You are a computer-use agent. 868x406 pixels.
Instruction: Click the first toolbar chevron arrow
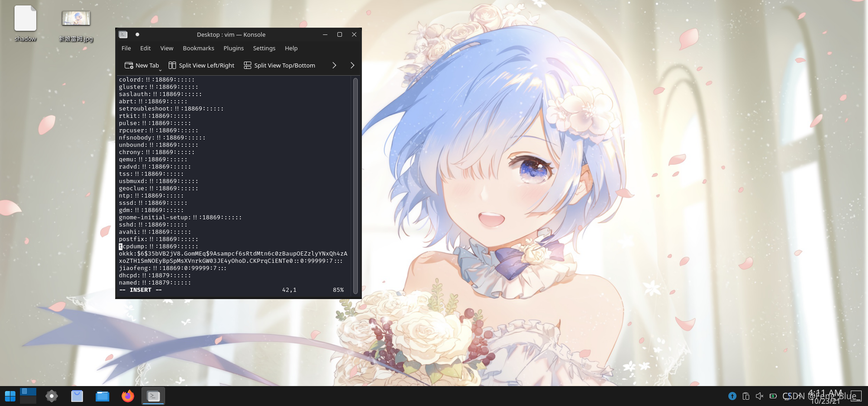click(x=334, y=65)
